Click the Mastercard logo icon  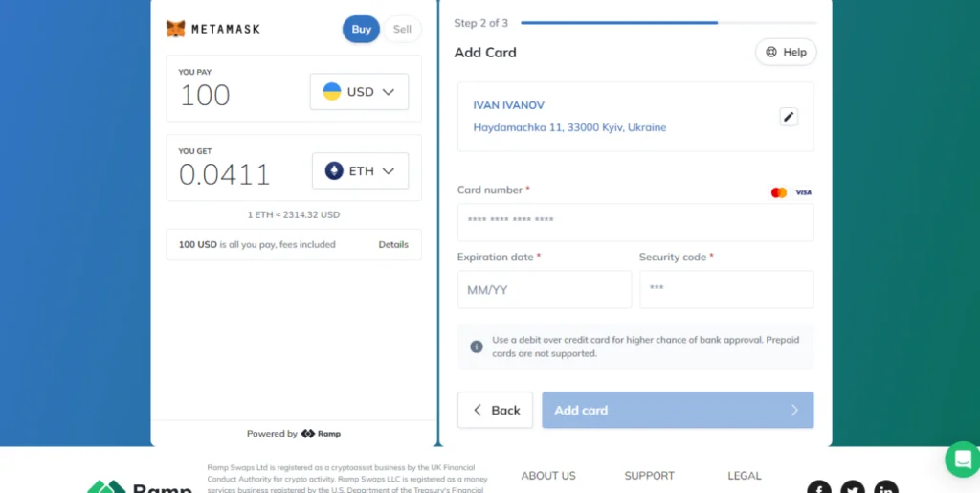click(779, 192)
